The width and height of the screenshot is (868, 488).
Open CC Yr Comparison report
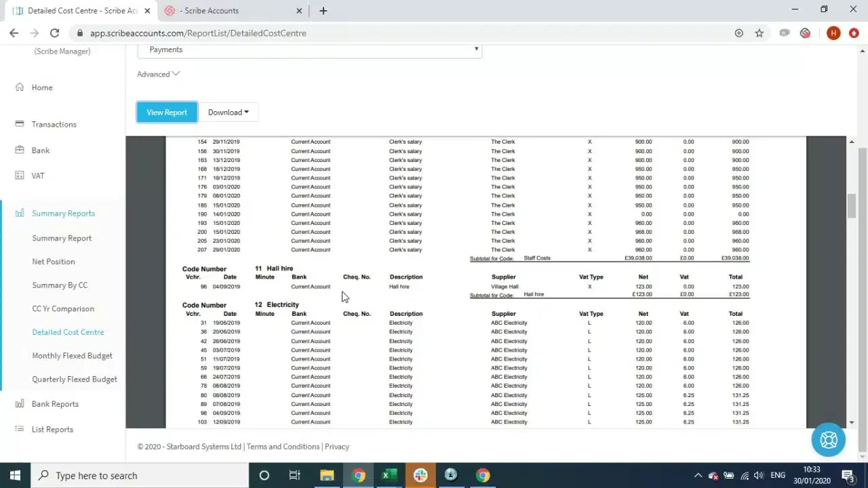(x=63, y=308)
